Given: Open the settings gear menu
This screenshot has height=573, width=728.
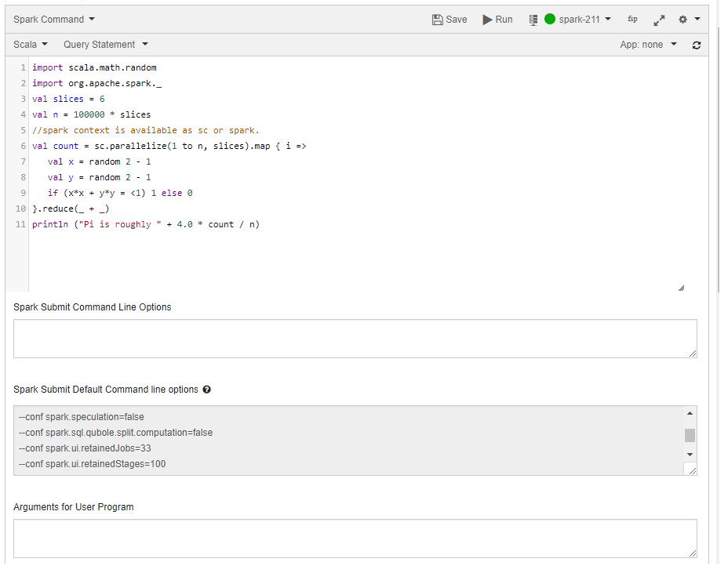Looking at the screenshot, I should click(682, 20).
